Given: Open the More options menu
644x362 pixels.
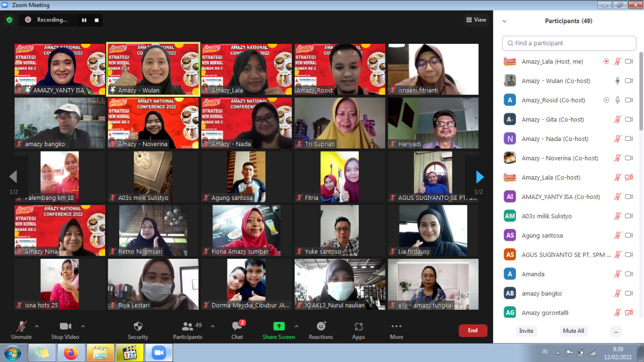Looking at the screenshot, I should point(396,330).
